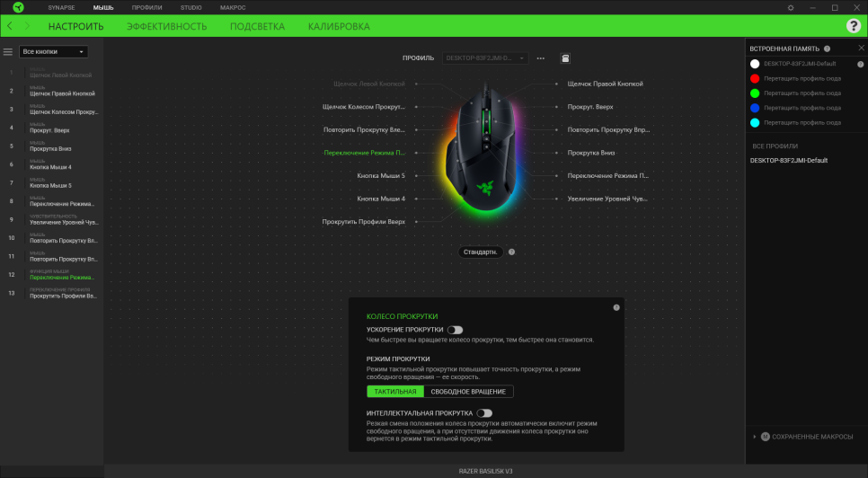
Task: Go back with the left arrow
Action: (10, 26)
